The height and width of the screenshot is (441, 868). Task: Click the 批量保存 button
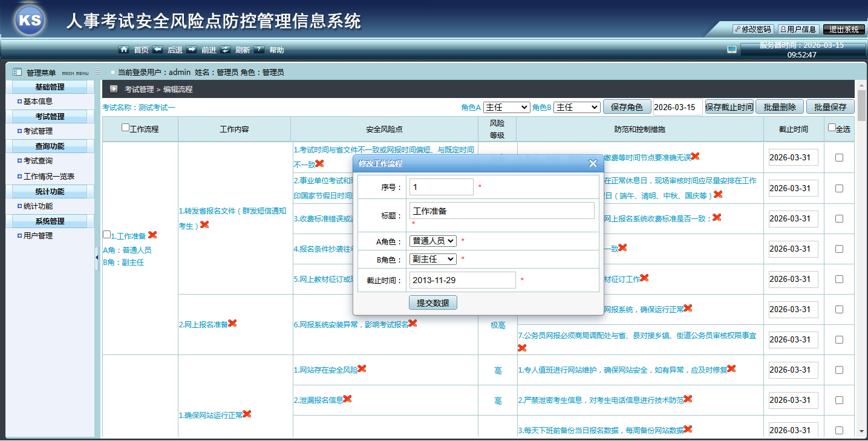[830, 107]
